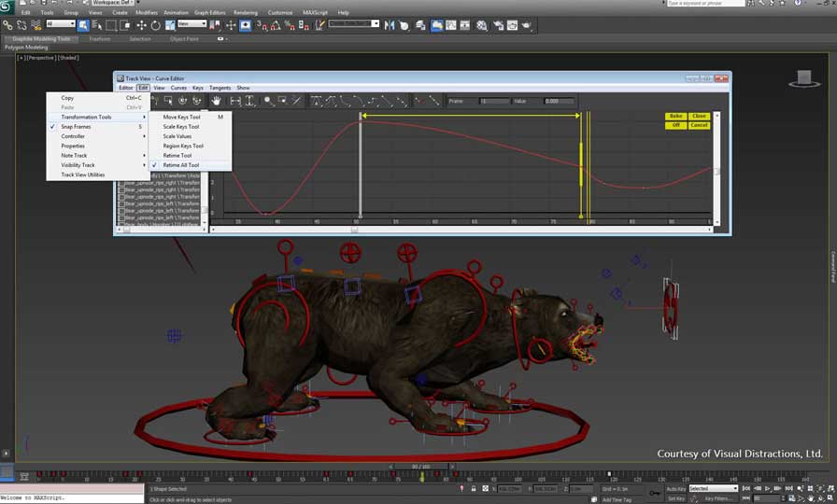Select Scale Keys Tool from submenu

click(190, 126)
